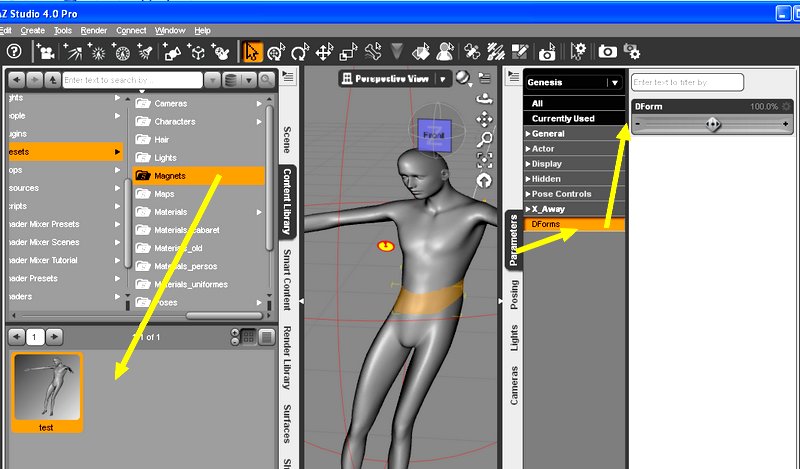The height and width of the screenshot is (469, 800).
Task: Click the Create New Primitive cube icon
Action: click(x=197, y=52)
